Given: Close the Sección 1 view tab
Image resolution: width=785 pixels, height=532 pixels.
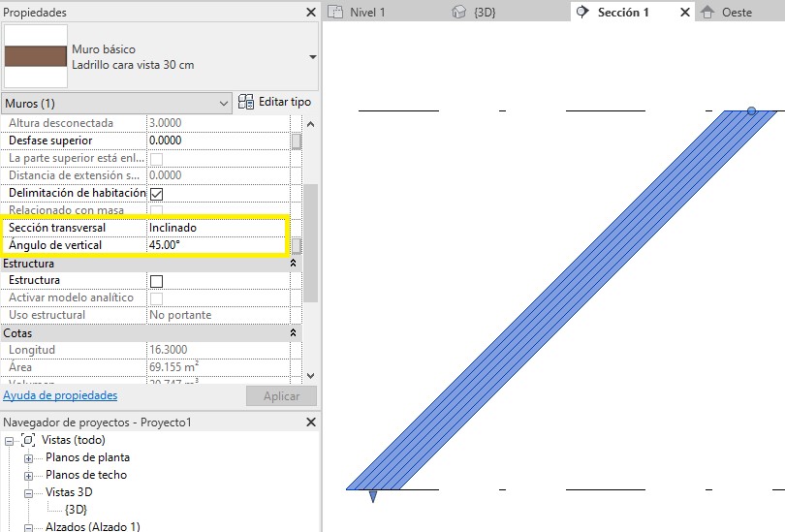Looking at the screenshot, I should 685,13.
